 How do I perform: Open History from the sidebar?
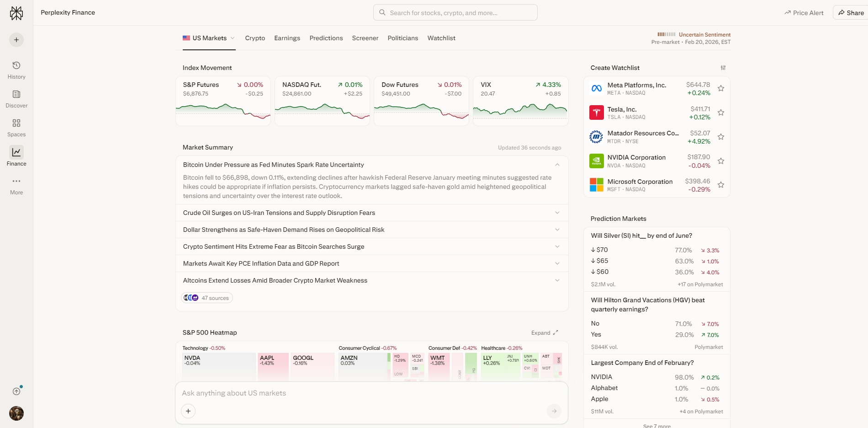pyautogui.click(x=16, y=70)
